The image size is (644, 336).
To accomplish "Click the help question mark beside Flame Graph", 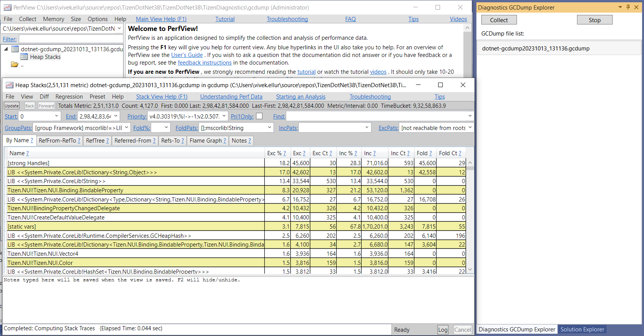I will click(225, 141).
